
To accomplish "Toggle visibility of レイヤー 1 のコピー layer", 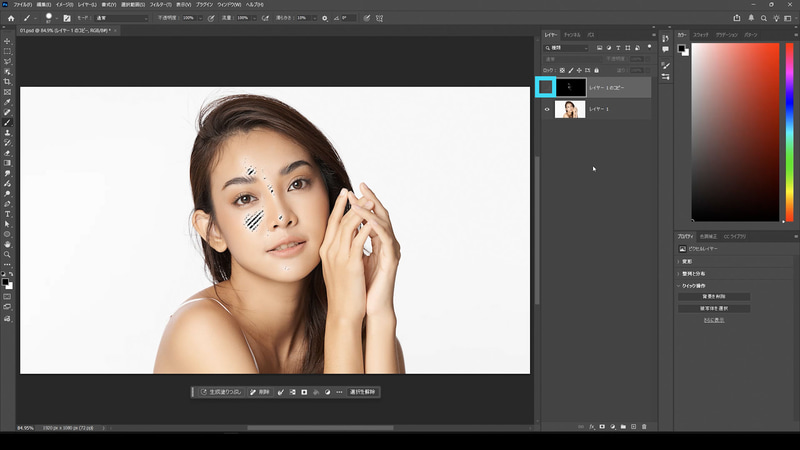I will [547, 87].
